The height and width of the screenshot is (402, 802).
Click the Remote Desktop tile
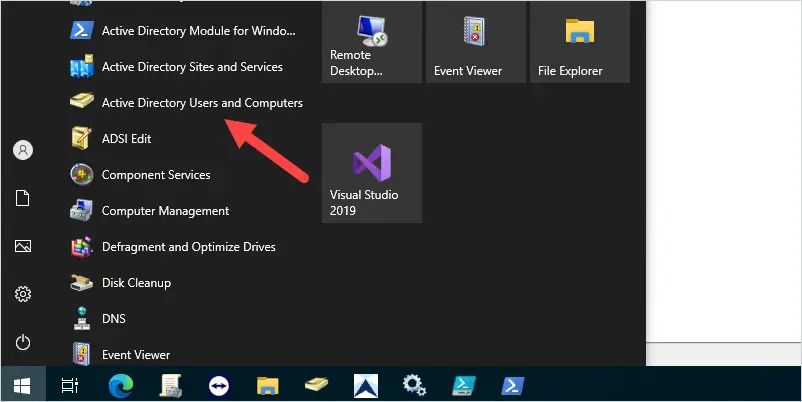[372, 42]
